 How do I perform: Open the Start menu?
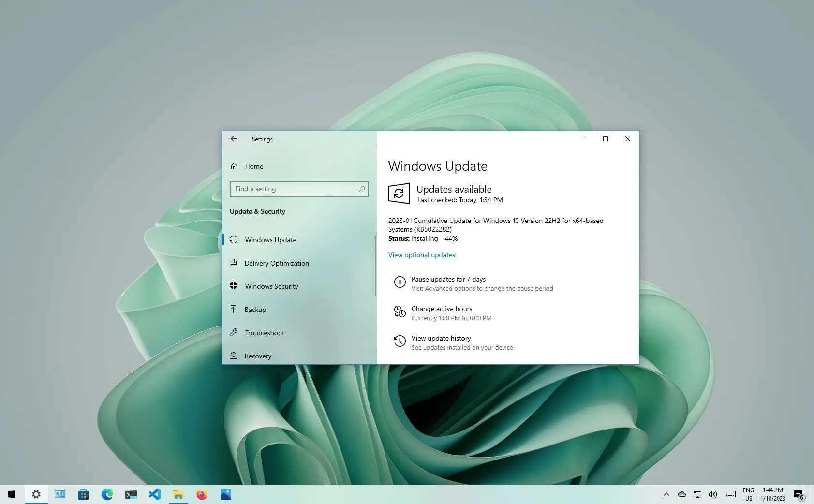pos(11,494)
